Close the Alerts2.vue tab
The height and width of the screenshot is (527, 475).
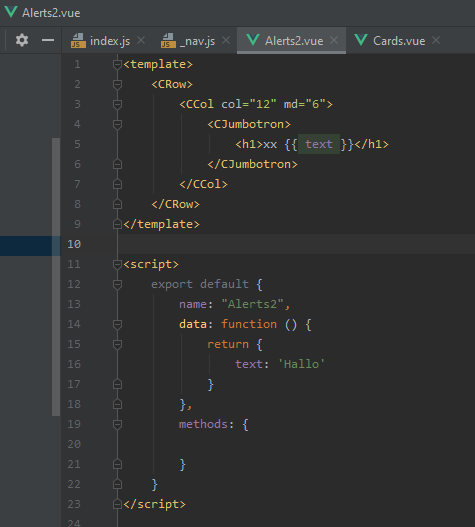(x=334, y=40)
